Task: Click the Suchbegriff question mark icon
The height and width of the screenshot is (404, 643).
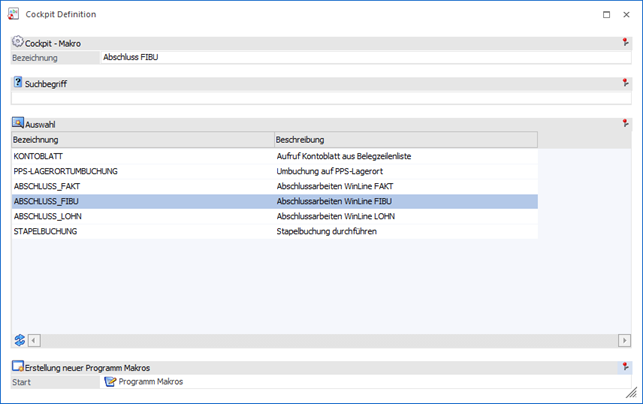Action: [x=18, y=83]
